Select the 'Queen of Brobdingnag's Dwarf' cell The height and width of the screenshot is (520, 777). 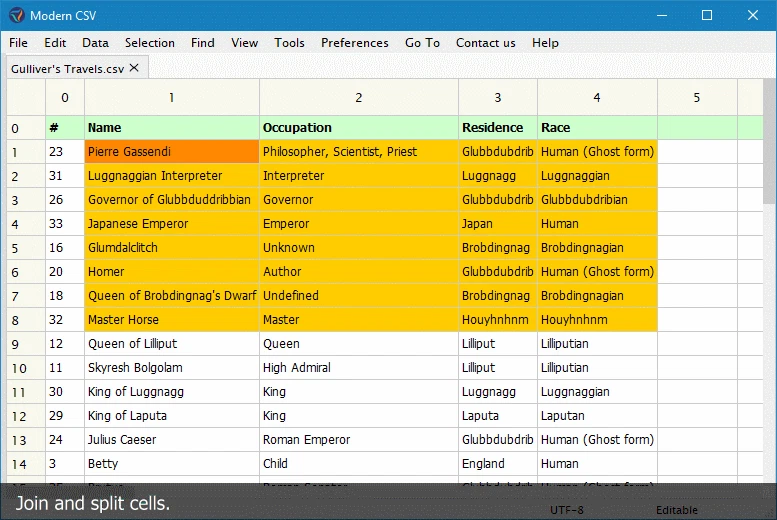[172, 296]
